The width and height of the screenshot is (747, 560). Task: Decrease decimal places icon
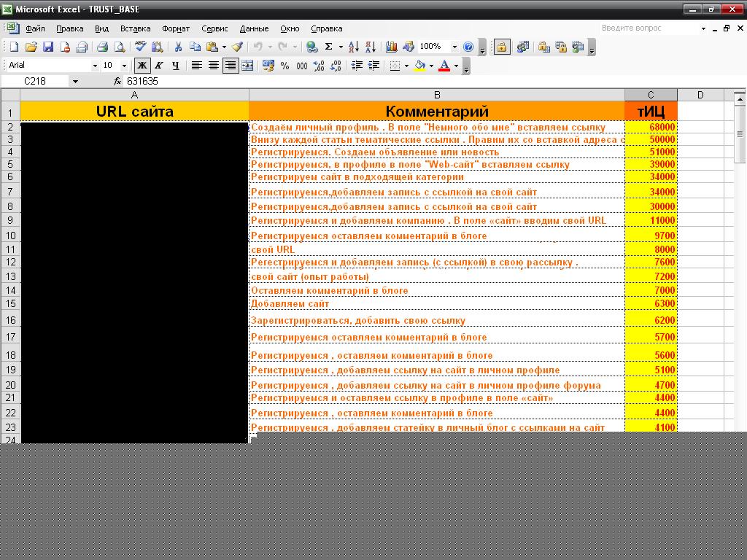(336, 65)
